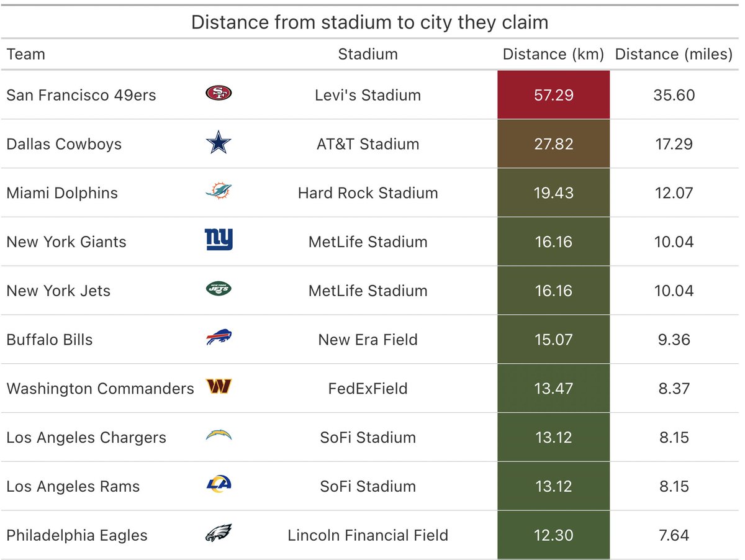Click the 'FedExField' cell
This screenshot has width=745, height=560.
tap(368, 389)
